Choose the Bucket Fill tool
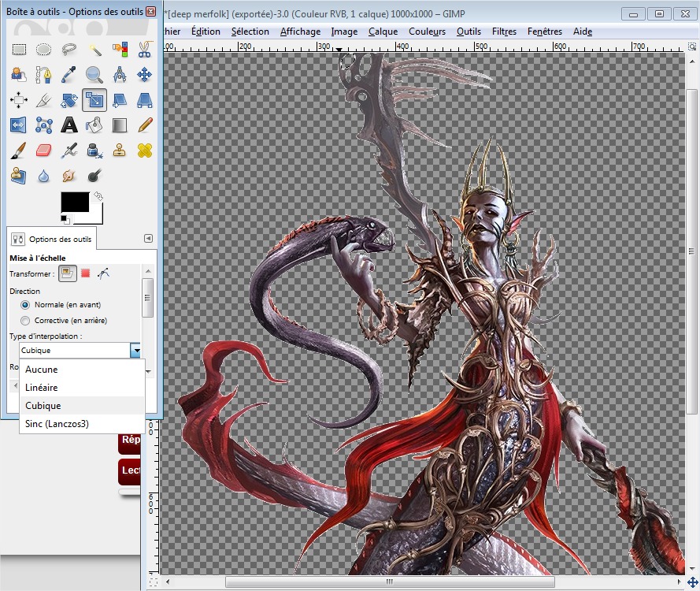Viewport: 700px width, 591px height. click(94, 125)
